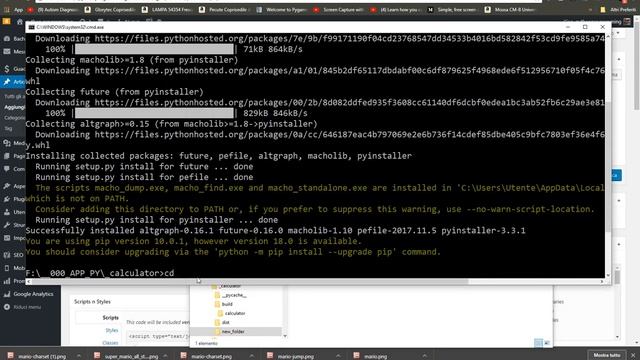Click the WordPress home icon in admin bar
The width and height of the screenshot is (640, 360).
[x=20, y=22]
